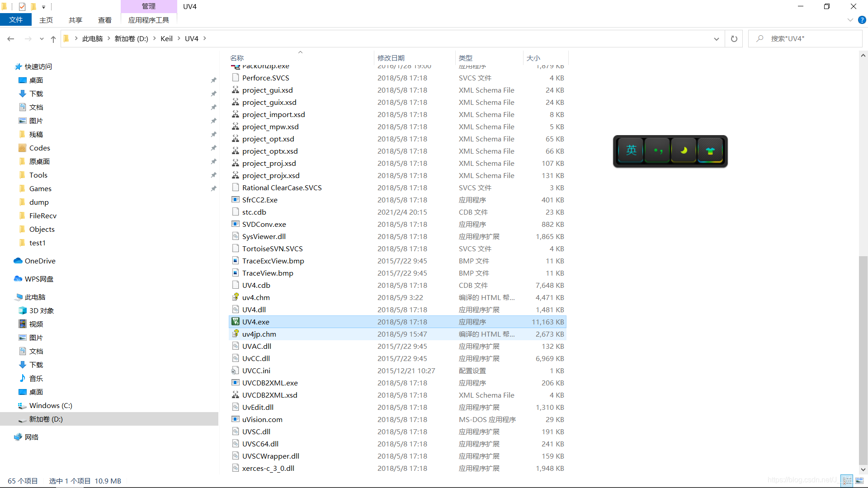Click the uVision.com file icon
The width and height of the screenshot is (868, 488).
(235, 419)
